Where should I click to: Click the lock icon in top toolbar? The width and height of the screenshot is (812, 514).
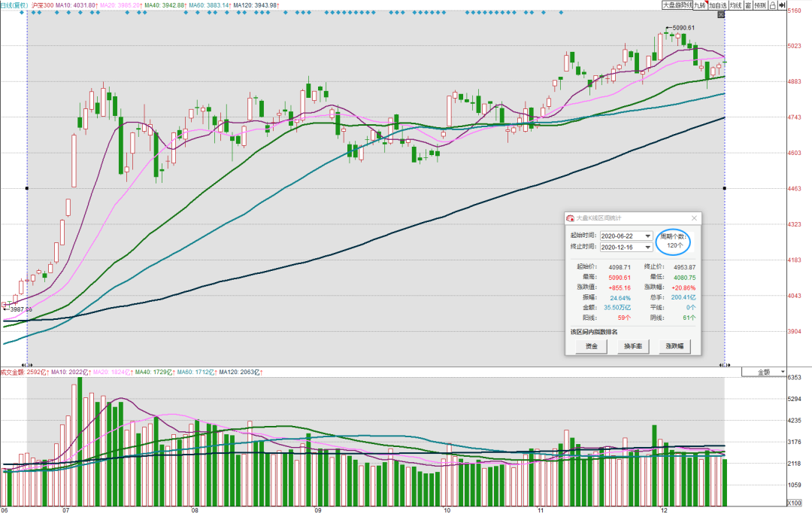pos(772,5)
